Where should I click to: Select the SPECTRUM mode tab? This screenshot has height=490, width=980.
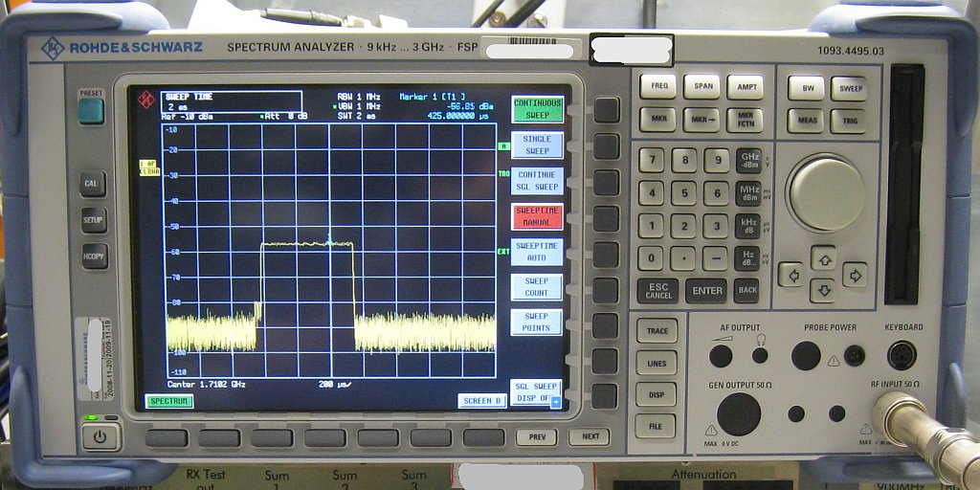[168, 401]
